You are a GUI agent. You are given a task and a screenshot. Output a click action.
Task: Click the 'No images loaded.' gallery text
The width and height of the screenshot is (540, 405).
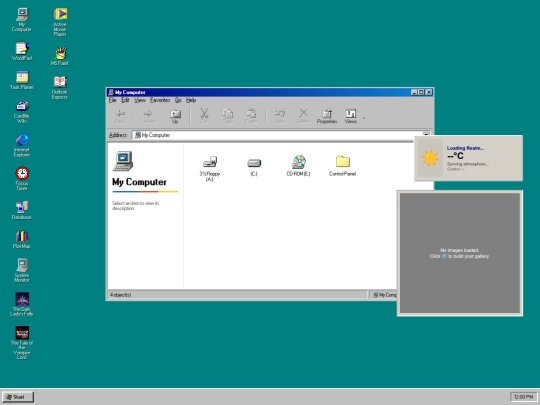[459, 250]
